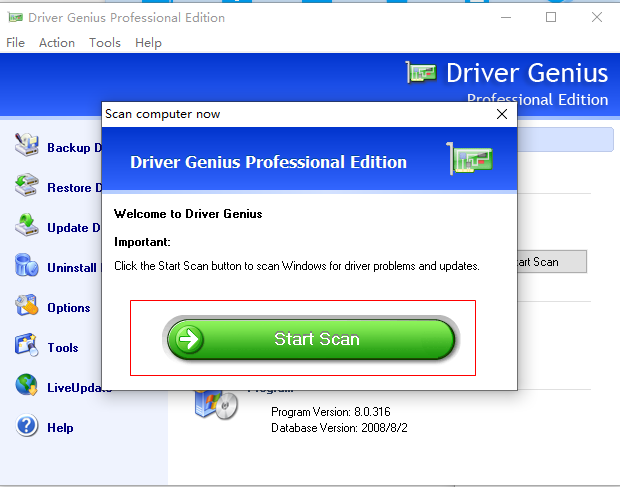
Task: Click the Restore sidebar label
Action: point(74,188)
